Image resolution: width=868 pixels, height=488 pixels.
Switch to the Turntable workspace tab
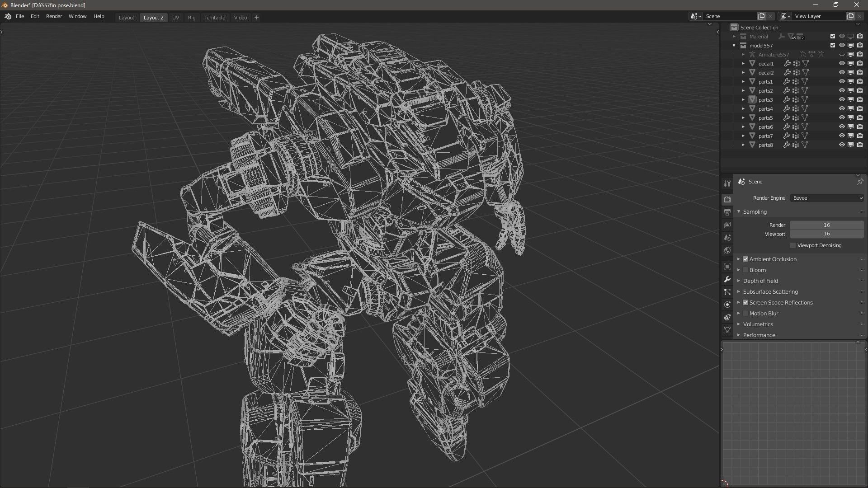click(214, 18)
